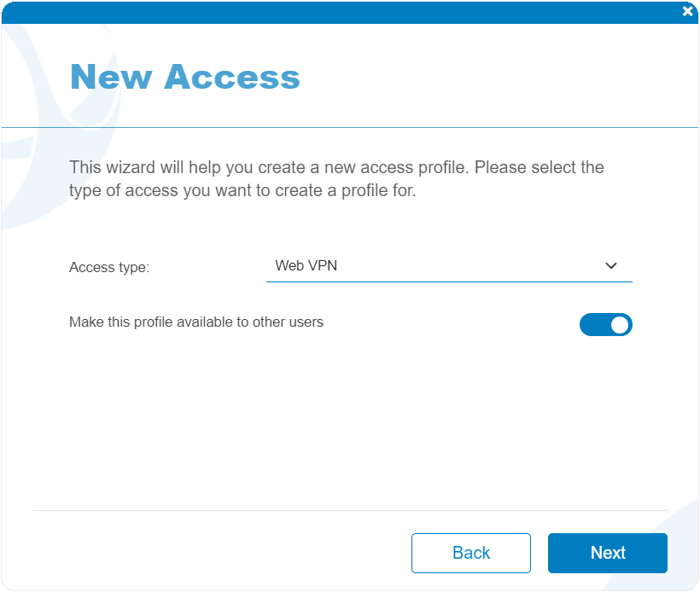Click the 'Access type:' field label
Image resolution: width=700 pixels, height=592 pixels.
tap(109, 267)
